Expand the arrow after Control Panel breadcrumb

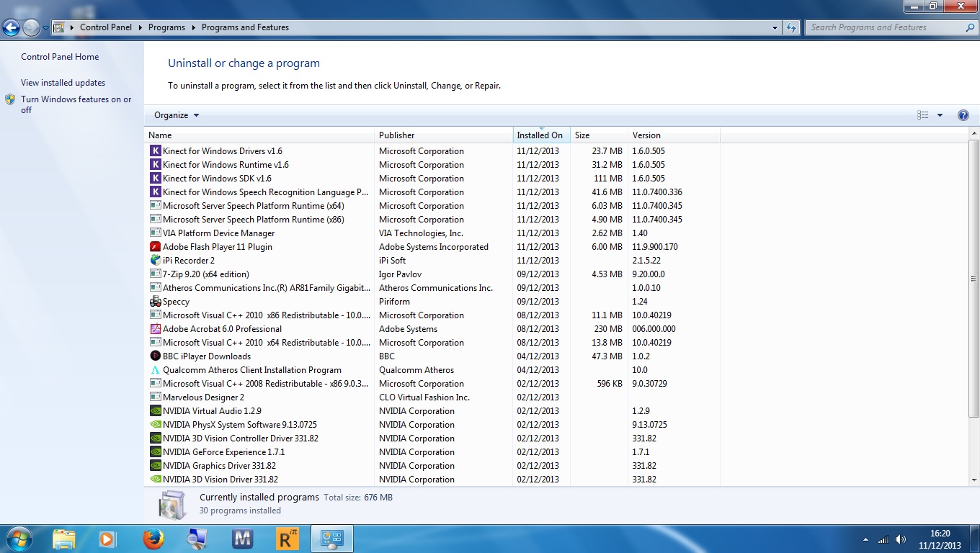click(141, 27)
